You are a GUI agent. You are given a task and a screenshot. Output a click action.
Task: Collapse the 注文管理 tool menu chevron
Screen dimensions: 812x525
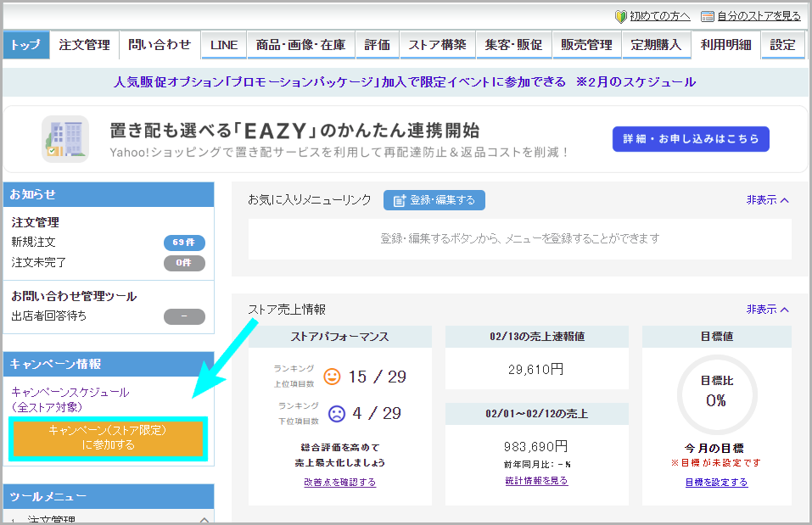[x=204, y=519]
